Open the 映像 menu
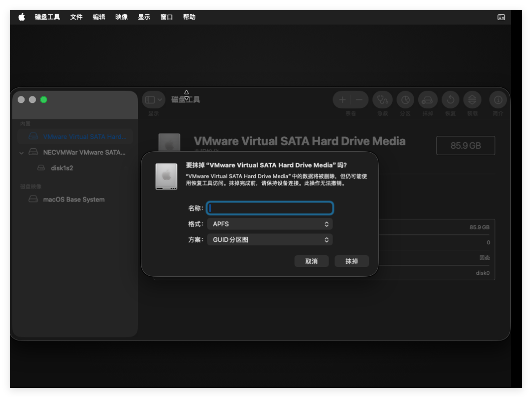Viewport: 532px width, 398px height. point(122,17)
